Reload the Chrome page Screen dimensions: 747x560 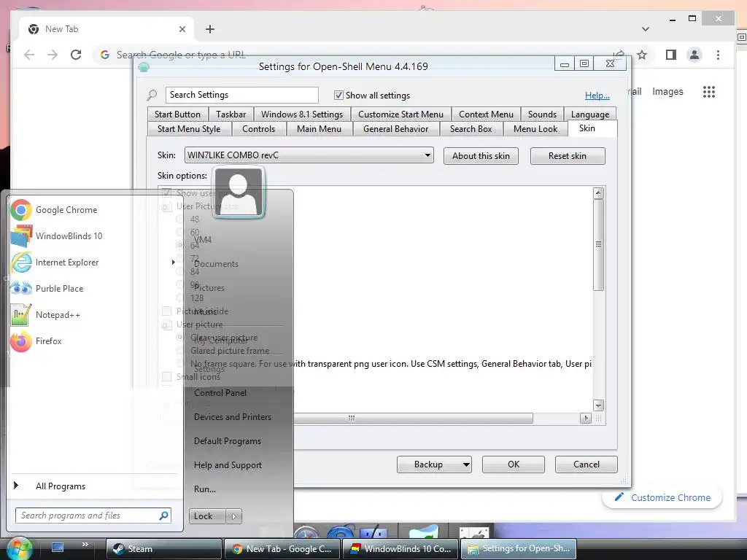pyautogui.click(x=76, y=55)
